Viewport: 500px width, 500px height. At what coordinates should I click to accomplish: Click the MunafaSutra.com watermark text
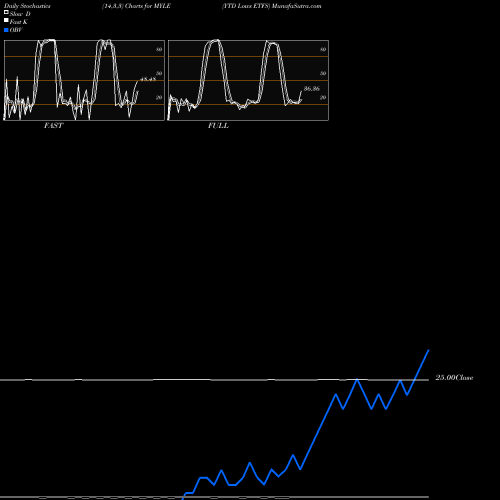(296, 6)
